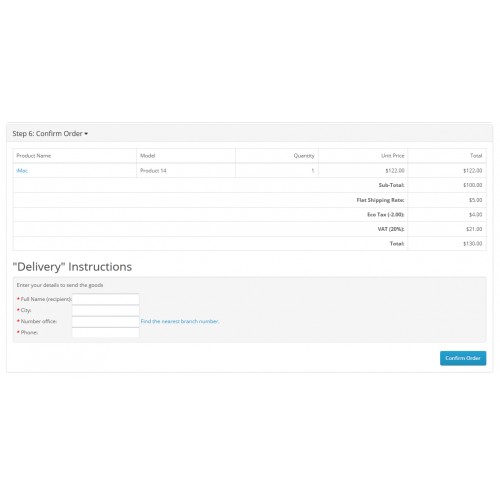Click the VAT (20%) amount $21.00
This screenshot has width=500, height=500.
(x=474, y=229)
